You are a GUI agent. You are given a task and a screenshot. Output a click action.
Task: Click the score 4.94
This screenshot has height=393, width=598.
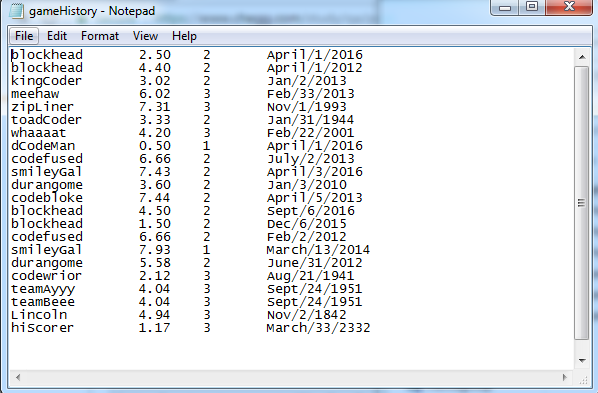coord(154,315)
